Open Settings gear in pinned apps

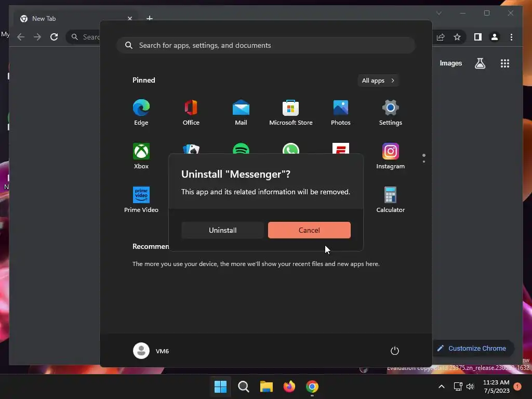point(391,112)
